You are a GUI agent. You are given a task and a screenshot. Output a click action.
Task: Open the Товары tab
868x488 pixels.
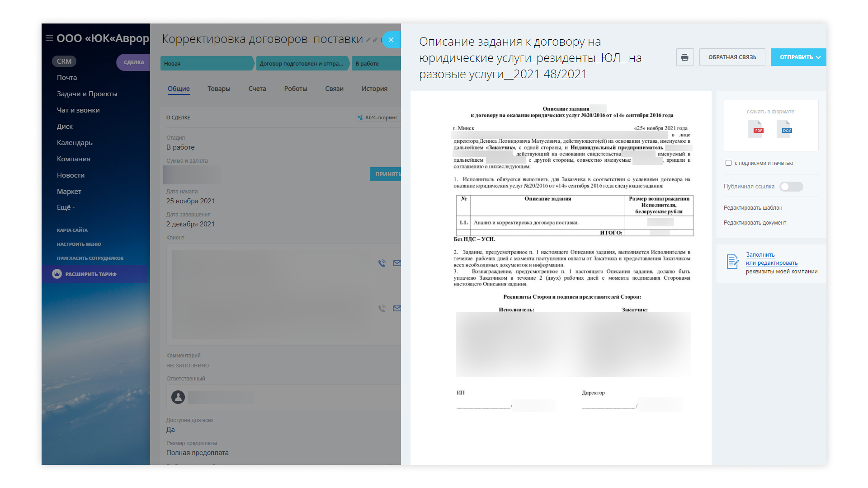tap(219, 89)
